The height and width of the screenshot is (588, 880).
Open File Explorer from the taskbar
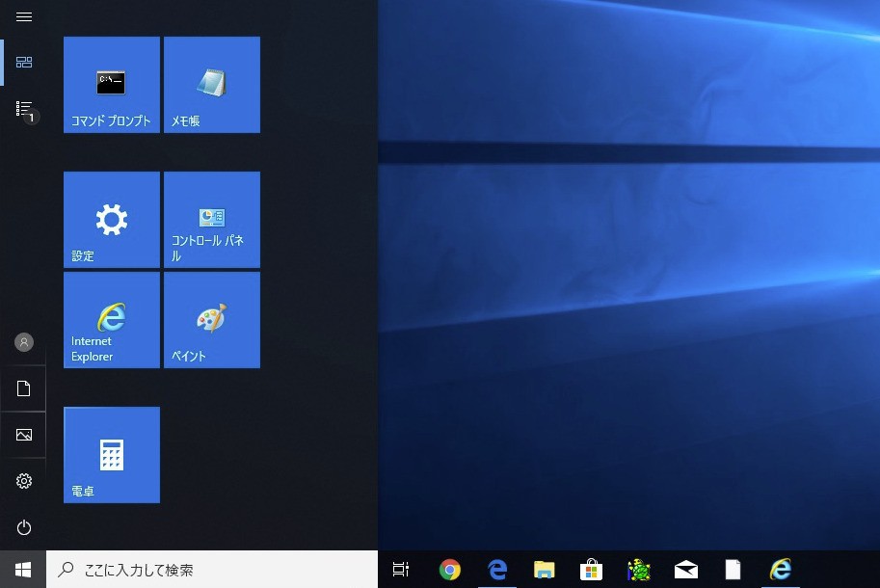pyautogui.click(x=544, y=569)
